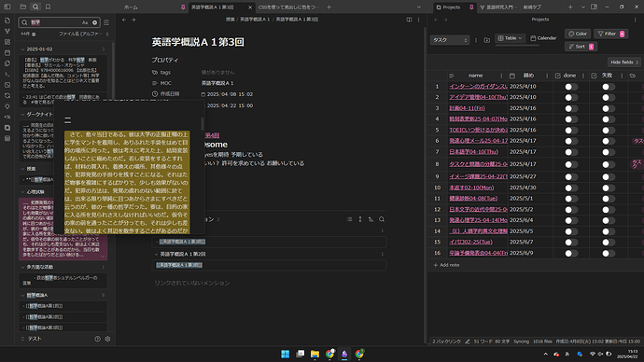The height and width of the screenshot is (362, 644).
Task: Toggle done switch for row 16
Action: tap(571, 253)
